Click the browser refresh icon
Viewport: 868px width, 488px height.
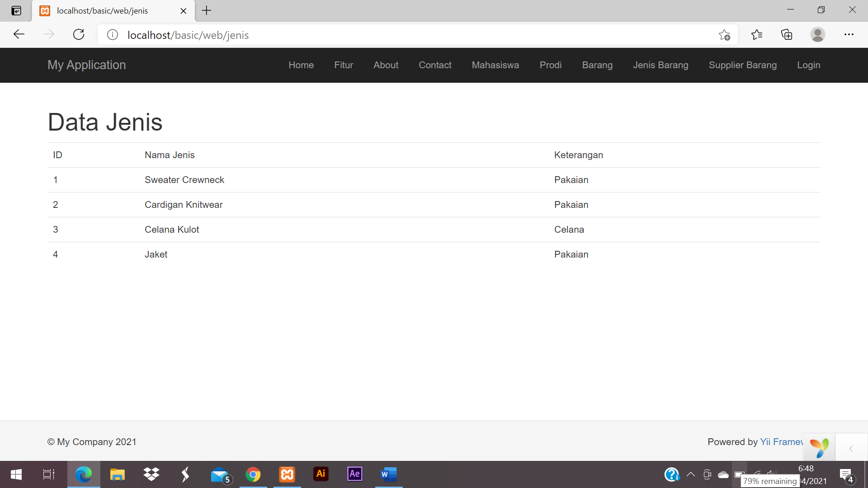pyautogui.click(x=79, y=35)
